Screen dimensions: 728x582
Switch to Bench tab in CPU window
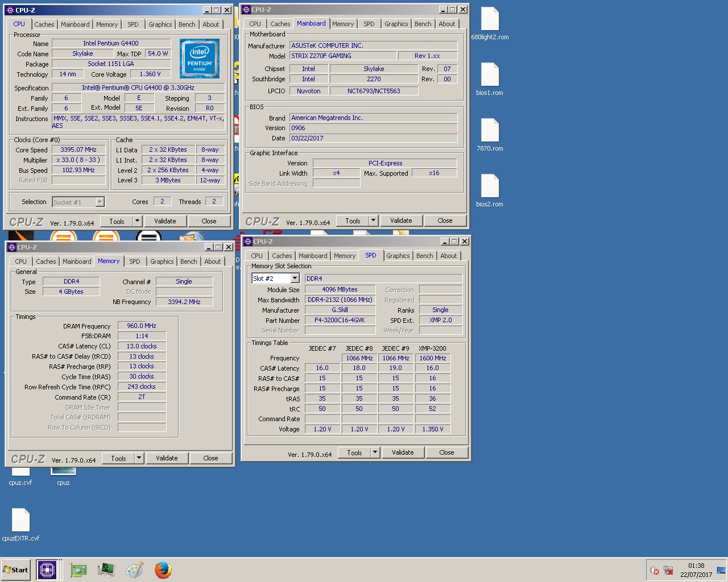(187, 24)
